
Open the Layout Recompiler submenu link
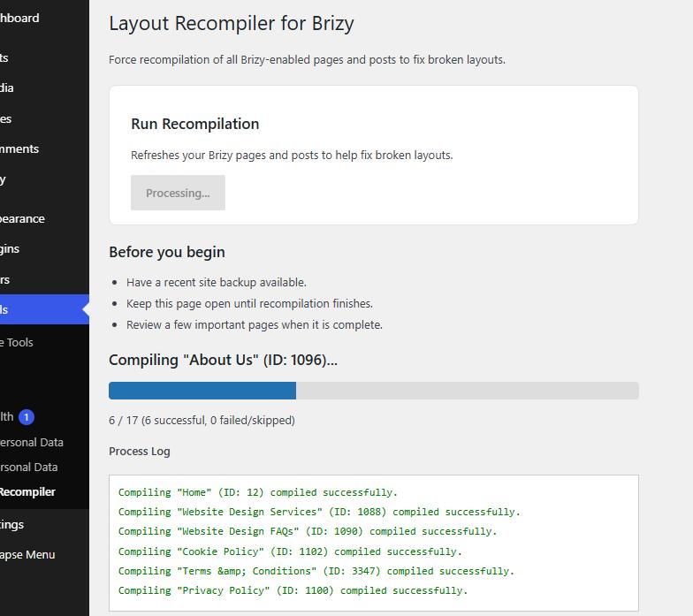(x=27, y=491)
